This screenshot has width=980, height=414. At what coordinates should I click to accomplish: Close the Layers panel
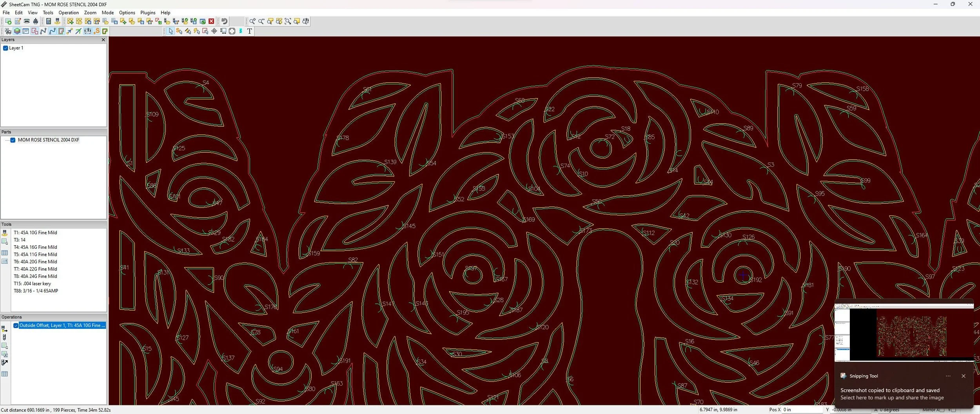pos(103,40)
